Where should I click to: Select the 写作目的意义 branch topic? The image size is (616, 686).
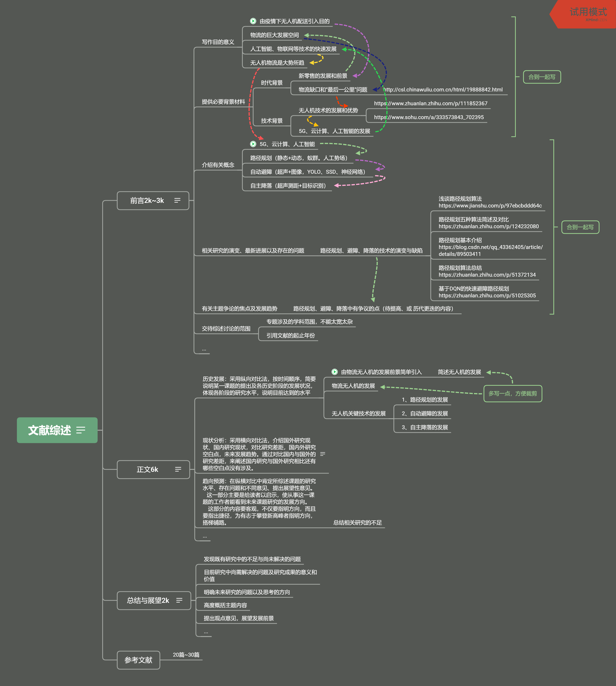click(x=218, y=42)
